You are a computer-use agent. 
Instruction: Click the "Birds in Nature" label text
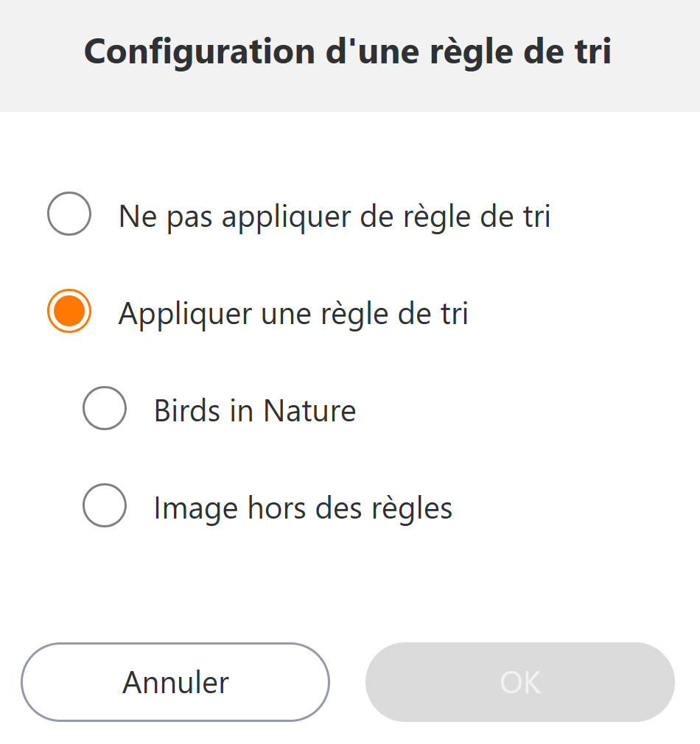pos(255,411)
